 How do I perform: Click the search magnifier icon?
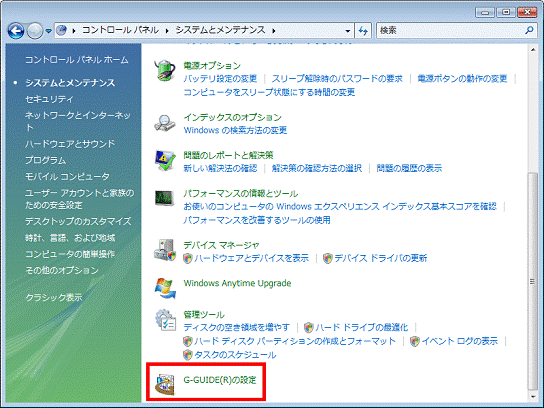(x=529, y=31)
